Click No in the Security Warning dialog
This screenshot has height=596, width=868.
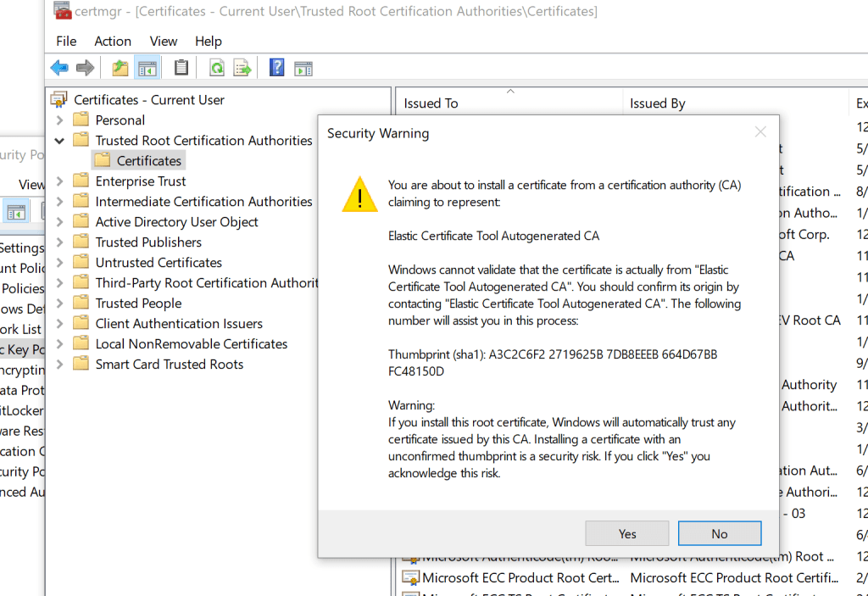pyautogui.click(x=719, y=533)
